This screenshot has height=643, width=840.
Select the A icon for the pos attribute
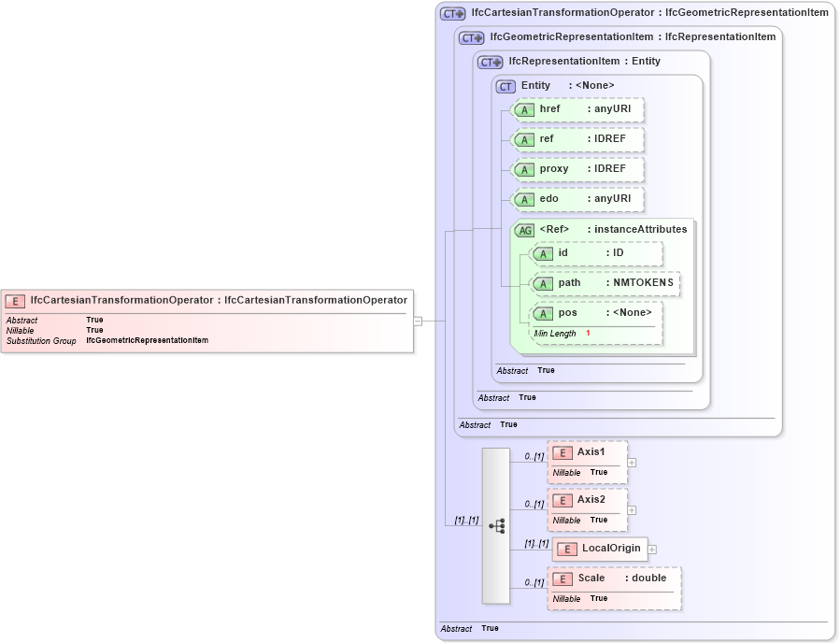point(543,313)
